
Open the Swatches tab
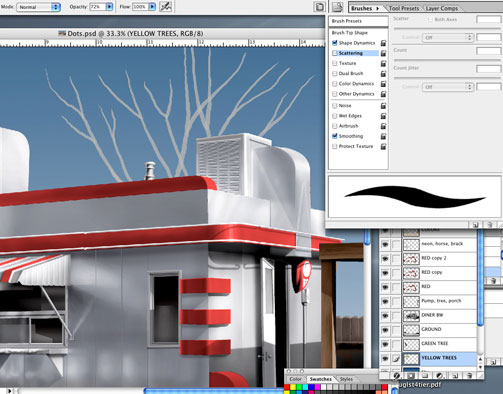(x=321, y=379)
